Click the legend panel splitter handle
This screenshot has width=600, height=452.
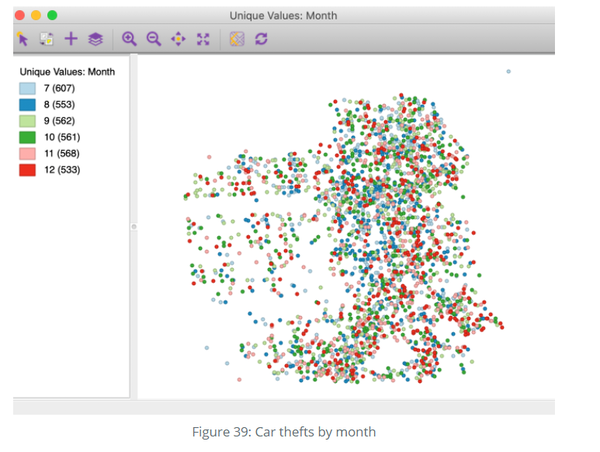click(x=134, y=227)
